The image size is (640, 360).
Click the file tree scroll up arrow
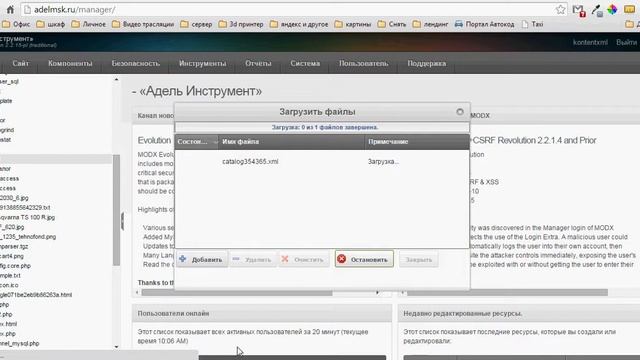pos(116,80)
